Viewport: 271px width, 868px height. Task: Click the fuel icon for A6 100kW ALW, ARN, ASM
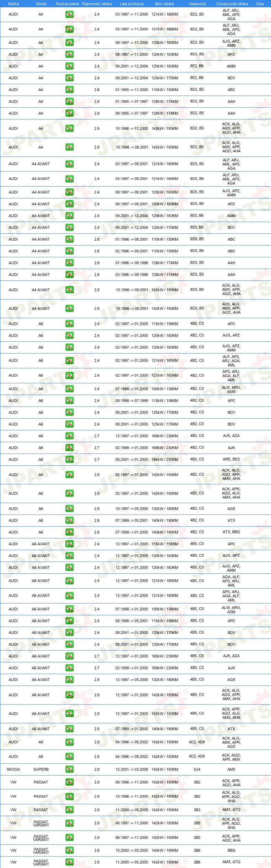pyautogui.click(x=69, y=389)
